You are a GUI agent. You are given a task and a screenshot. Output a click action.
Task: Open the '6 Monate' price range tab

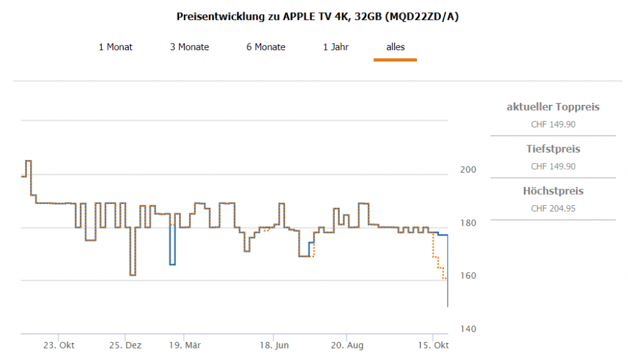coord(266,47)
